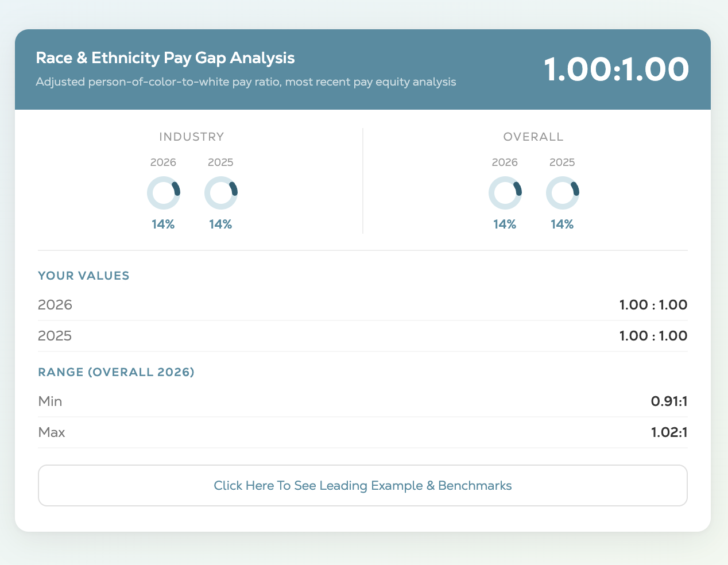Click the RANGE (OVERALL 2026) heading

pos(117,372)
